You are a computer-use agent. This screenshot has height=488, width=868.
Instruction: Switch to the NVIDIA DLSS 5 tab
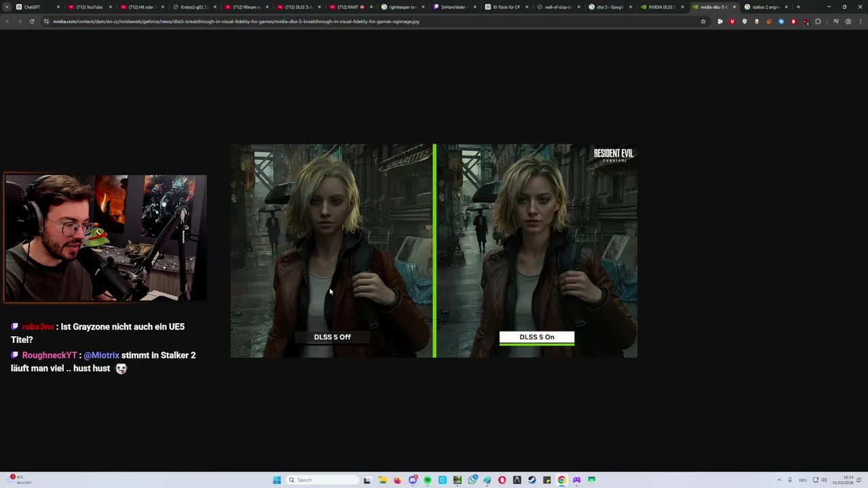[660, 7]
